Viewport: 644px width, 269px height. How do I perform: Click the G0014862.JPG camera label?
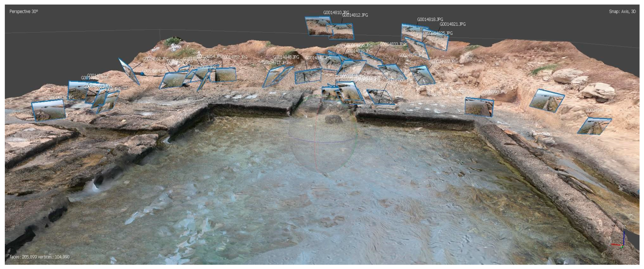(x=155, y=59)
